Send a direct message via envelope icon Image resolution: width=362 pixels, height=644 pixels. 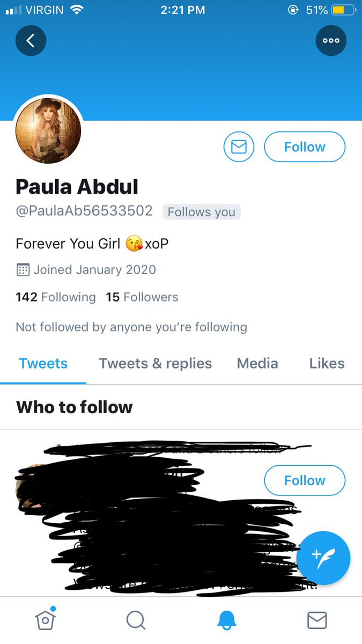pyautogui.click(x=239, y=147)
